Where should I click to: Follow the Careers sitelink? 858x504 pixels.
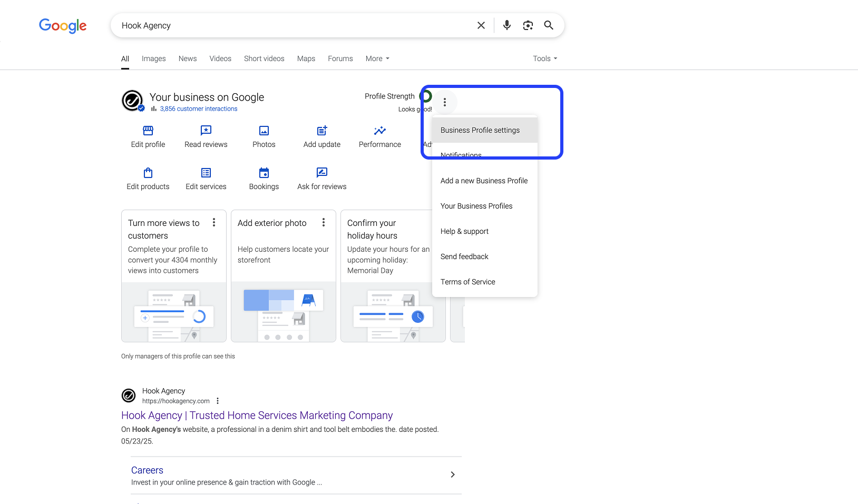pyautogui.click(x=147, y=470)
